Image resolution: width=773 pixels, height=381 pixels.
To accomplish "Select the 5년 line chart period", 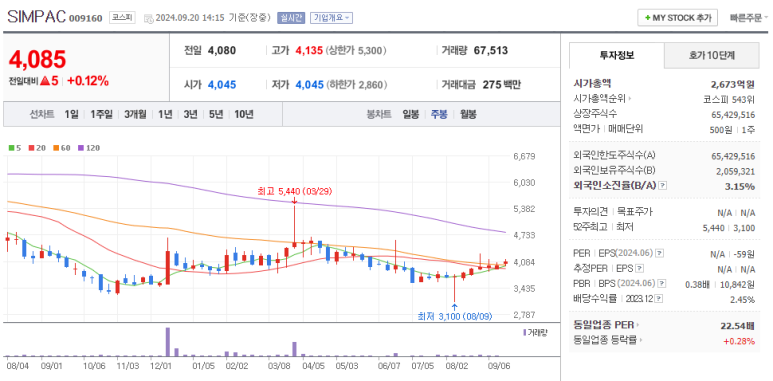I will (215, 114).
